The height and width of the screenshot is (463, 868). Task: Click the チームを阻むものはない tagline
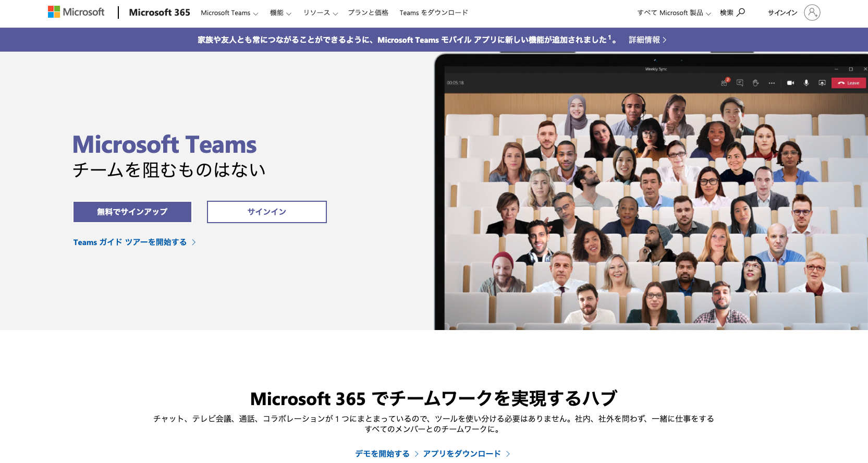tap(169, 170)
